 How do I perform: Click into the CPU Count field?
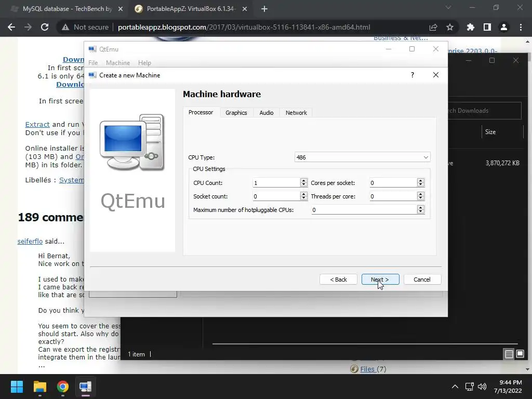click(x=276, y=183)
